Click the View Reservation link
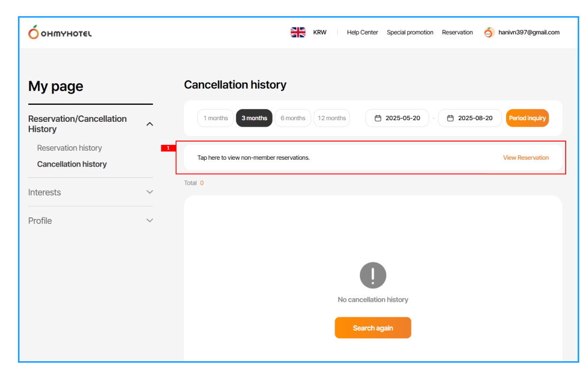The height and width of the screenshot is (375, 588). [525, 158]
